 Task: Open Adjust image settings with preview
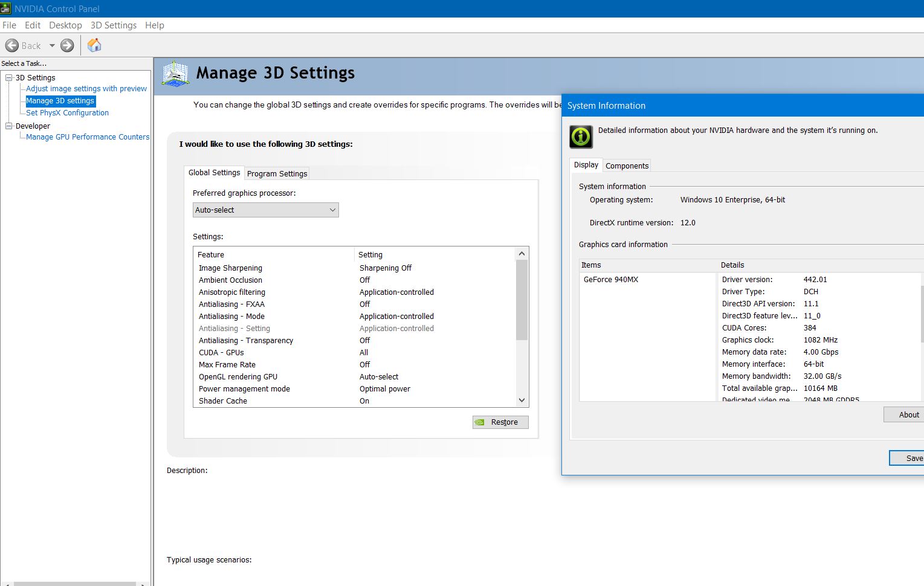[86, 89]
